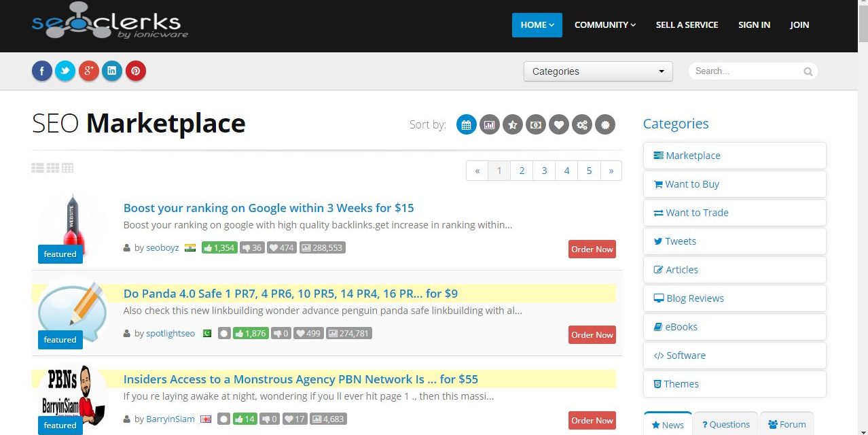Image resolution: width=868 pixels, height=435 pixels.
Task: Click seoboyz's 1,354 thumbs-up badge
Action: coord(219,248)
